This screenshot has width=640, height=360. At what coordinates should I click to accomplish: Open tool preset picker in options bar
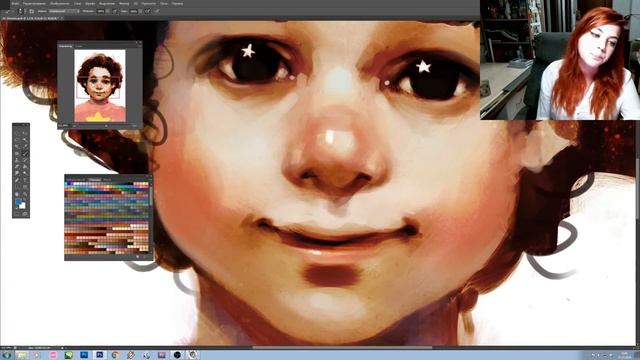pyautogui.click(x=7, y=11)
